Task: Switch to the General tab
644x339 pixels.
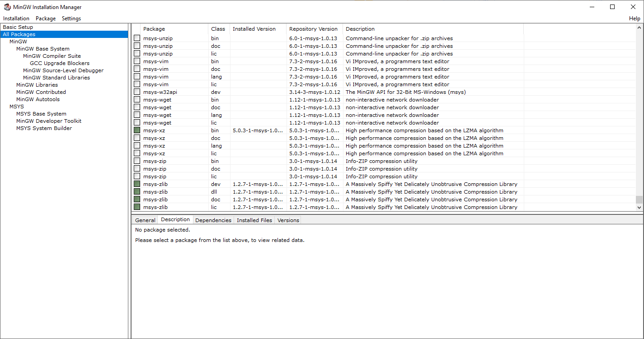Action: (x=145, y=220)
